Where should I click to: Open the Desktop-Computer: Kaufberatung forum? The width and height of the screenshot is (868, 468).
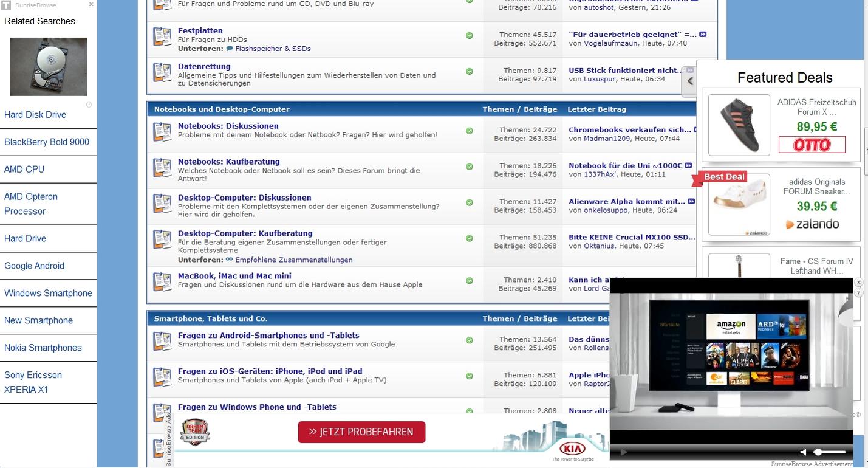point(245,234)
